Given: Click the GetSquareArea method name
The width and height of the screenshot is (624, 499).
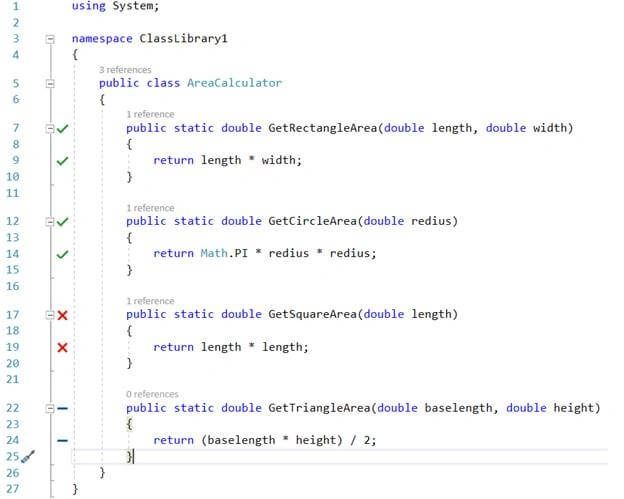Looking at the screenshot, I should (312, 314).
